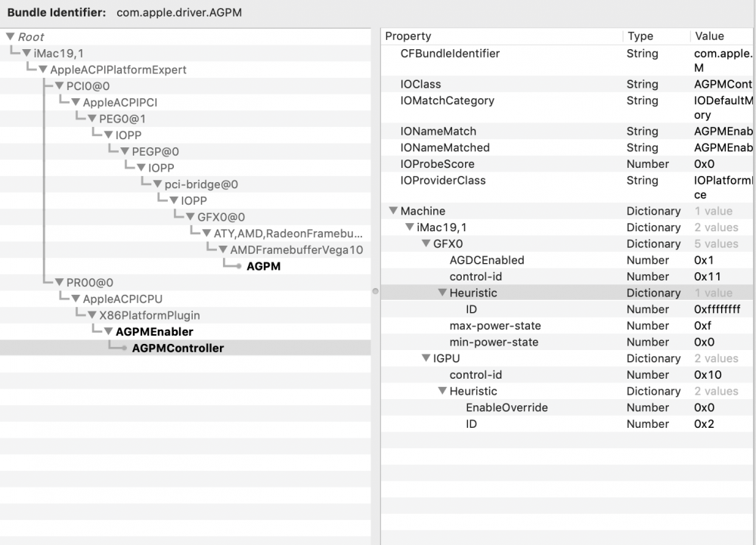
Task: Collapse the iMac19,1 tree node triangle
Action: click(x=26, y=53)
